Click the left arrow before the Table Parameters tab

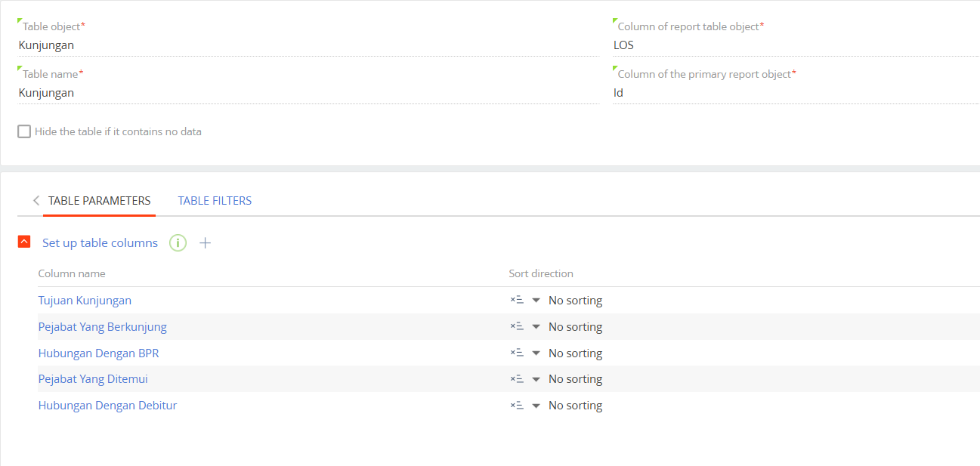pyautogui.click(x=36, y=201)
